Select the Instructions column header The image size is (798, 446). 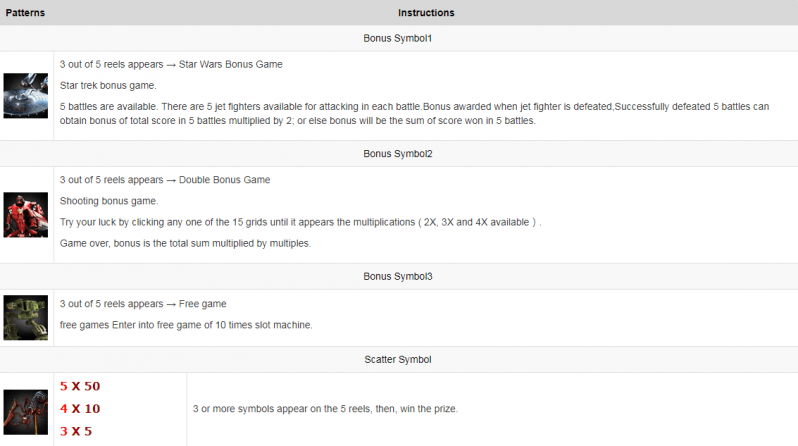tap(426, 13)
